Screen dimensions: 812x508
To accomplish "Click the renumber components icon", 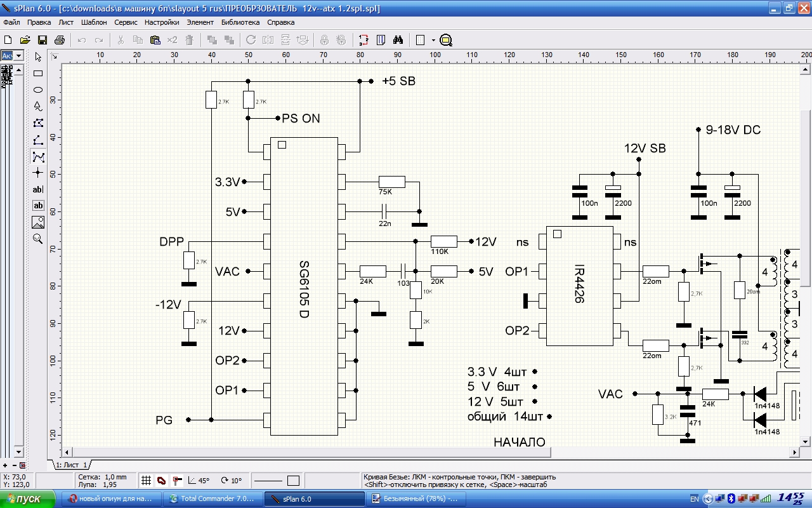I will click(x=363, y=40).
